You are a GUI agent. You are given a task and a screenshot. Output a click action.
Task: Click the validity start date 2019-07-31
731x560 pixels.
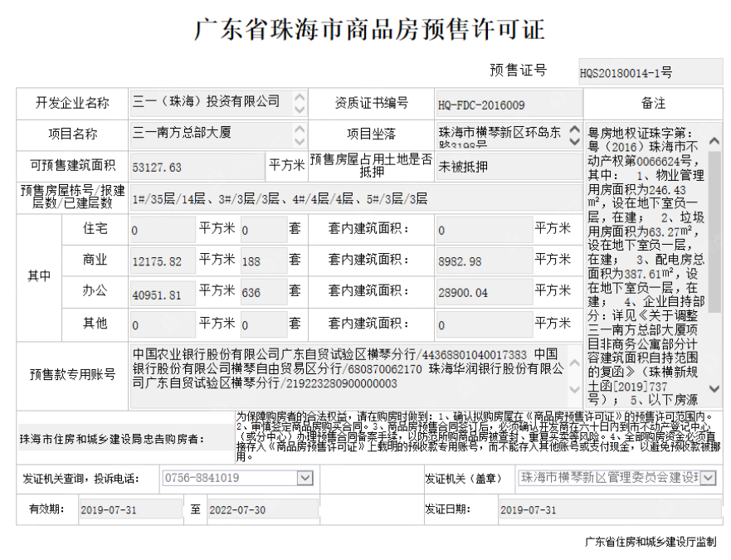(x=130, y=509)
